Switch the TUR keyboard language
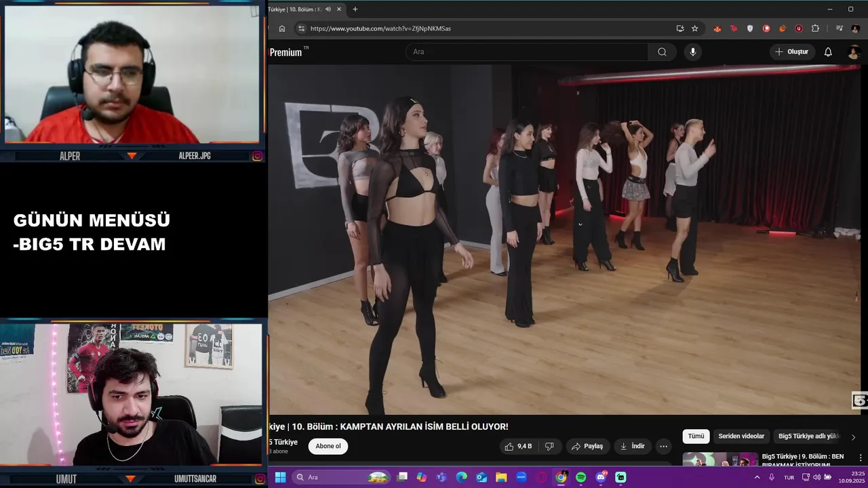Screen dimensions: 868x488 [x=789, y=477]
